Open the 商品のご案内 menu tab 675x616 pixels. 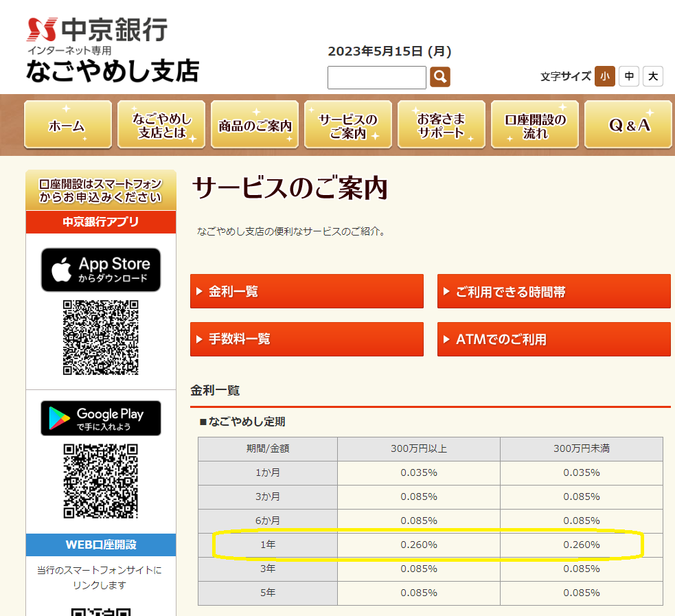[x=255, y=125]
